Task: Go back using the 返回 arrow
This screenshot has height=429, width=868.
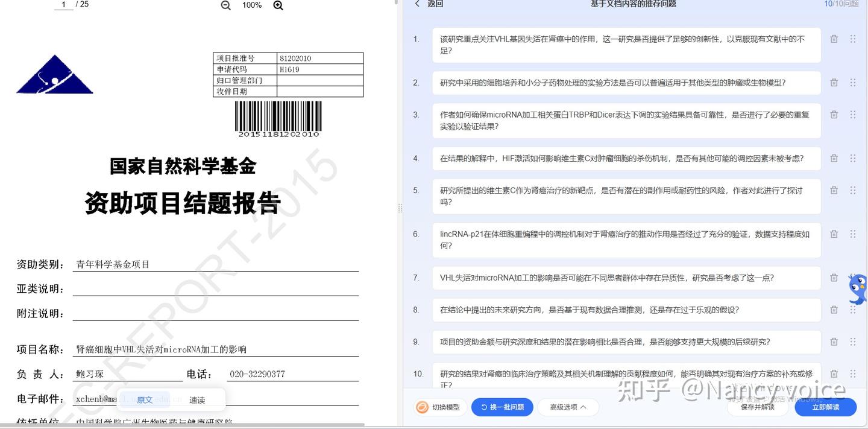Action: (x=417, y=4)
